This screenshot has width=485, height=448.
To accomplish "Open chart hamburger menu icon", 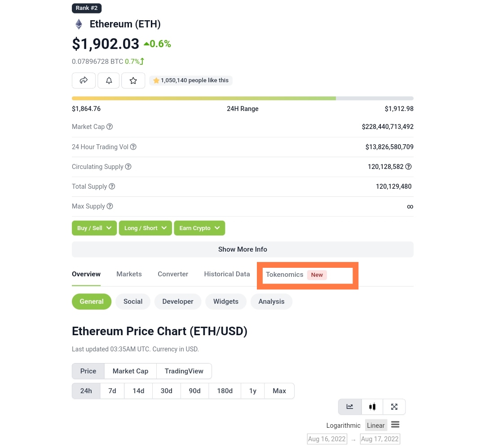I will [395, 425].
